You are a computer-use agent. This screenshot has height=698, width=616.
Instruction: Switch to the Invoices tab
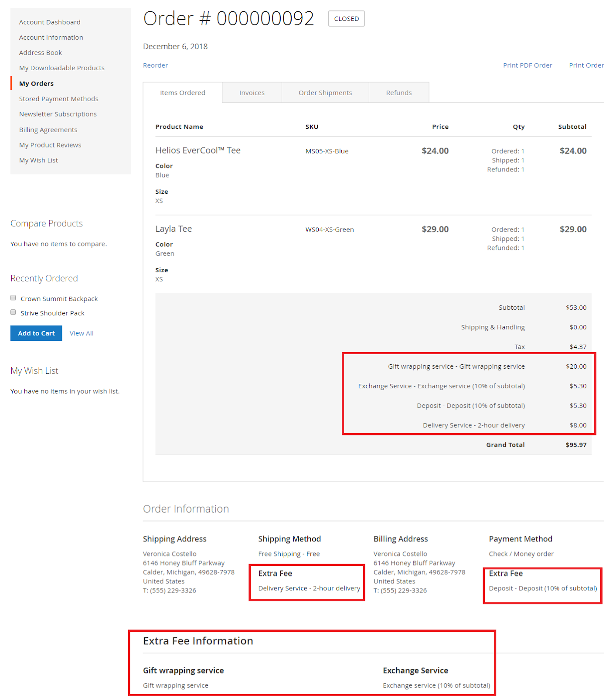(252, 93)
